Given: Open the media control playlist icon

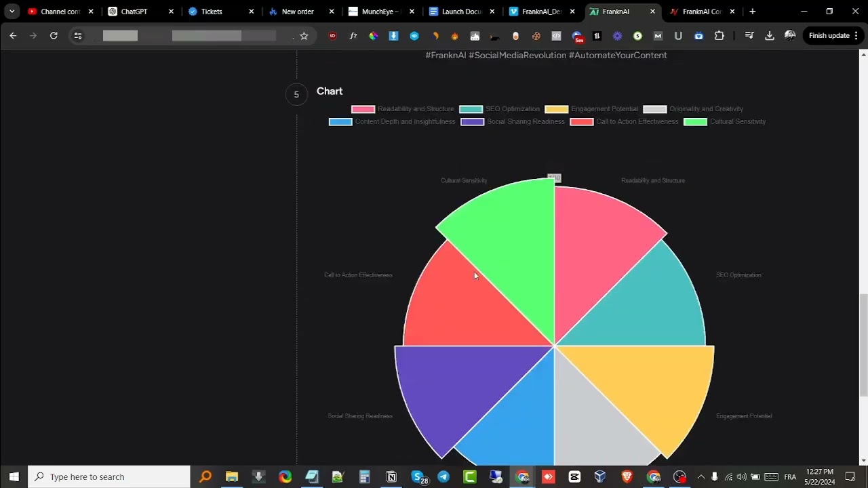Looking at the screenshot, I should pos(749,36).
